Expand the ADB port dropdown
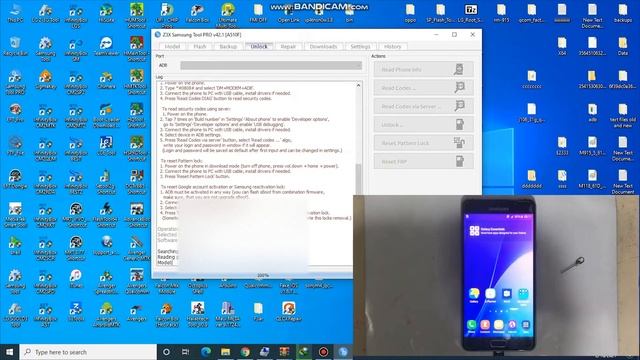 point(271,65)
